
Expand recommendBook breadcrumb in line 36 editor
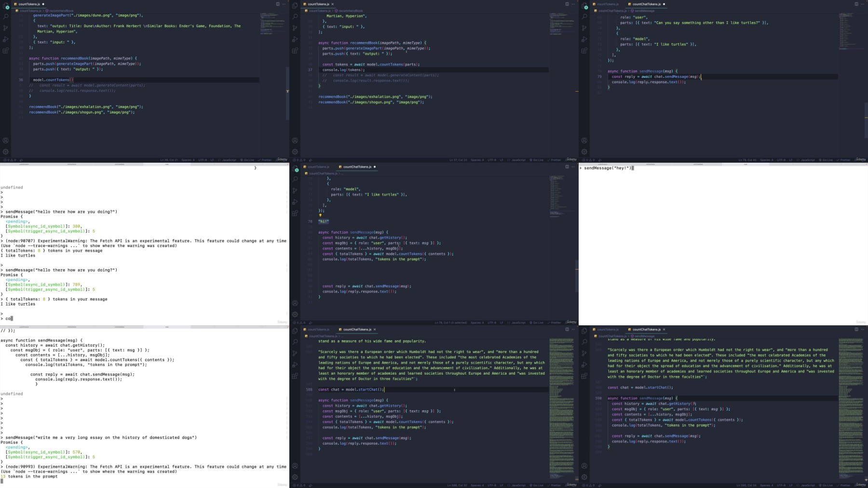(60, 11)
